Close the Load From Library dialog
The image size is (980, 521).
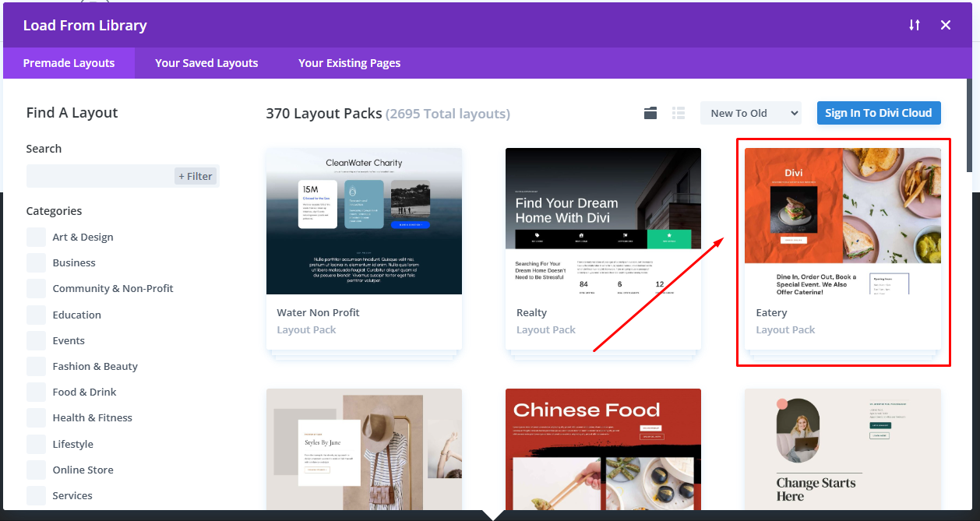(946, 25)
